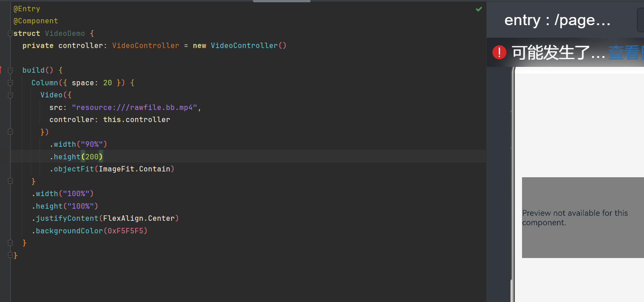Click the "resource:///rawfile.bb.mp4" string
This screenshot has height=302, width=644.
tap(135, 108)
